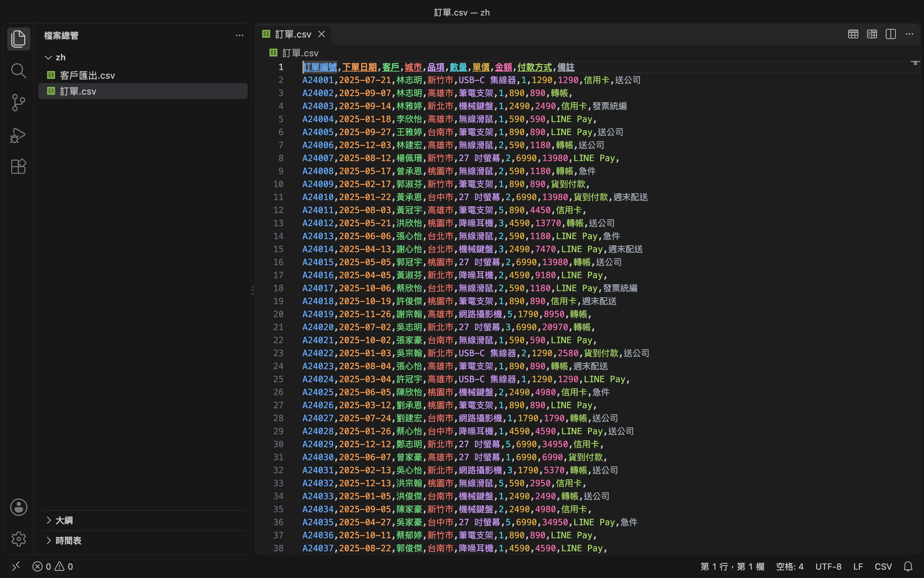Open editor More Actions ellipsis
Screen dimensions: 924x578
click(910, 34)
